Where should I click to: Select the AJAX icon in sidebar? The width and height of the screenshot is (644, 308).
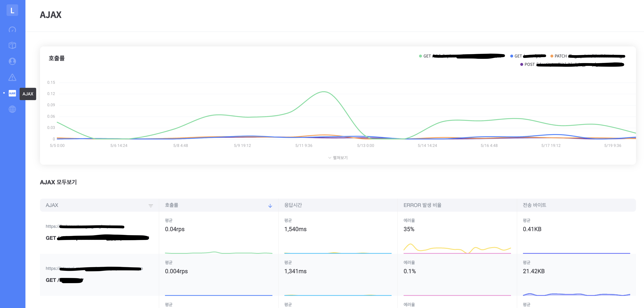[x=12, y=93]
